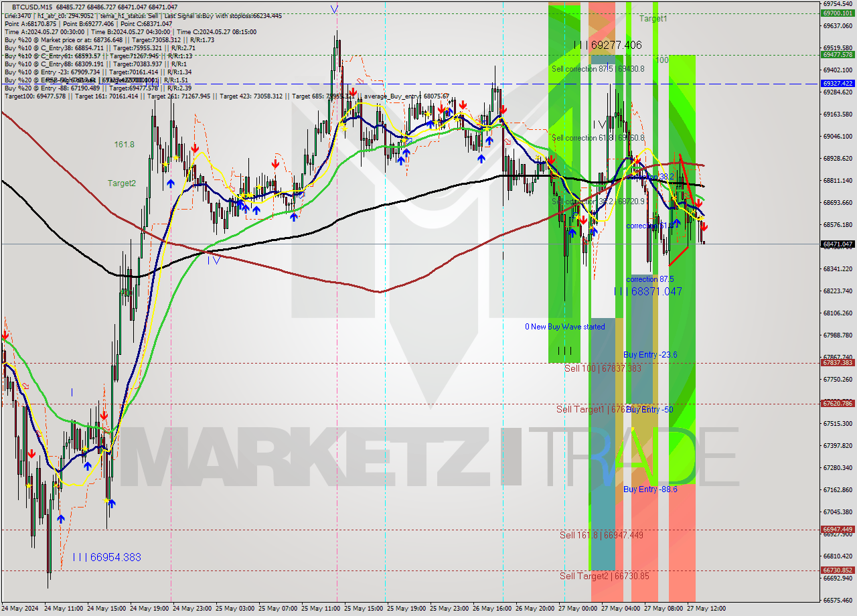Screen dimensions: 857x616
Task: Select the blue 'correction 87.5' label
Action: pyautogui.click(x=649, y=279)
